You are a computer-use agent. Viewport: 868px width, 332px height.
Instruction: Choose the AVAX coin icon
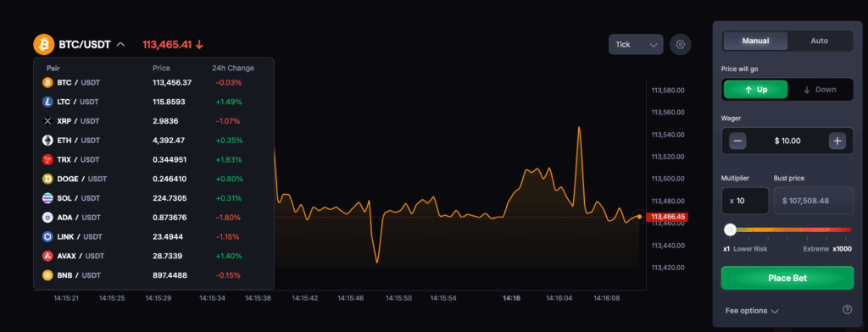click(x=47, y=256)
